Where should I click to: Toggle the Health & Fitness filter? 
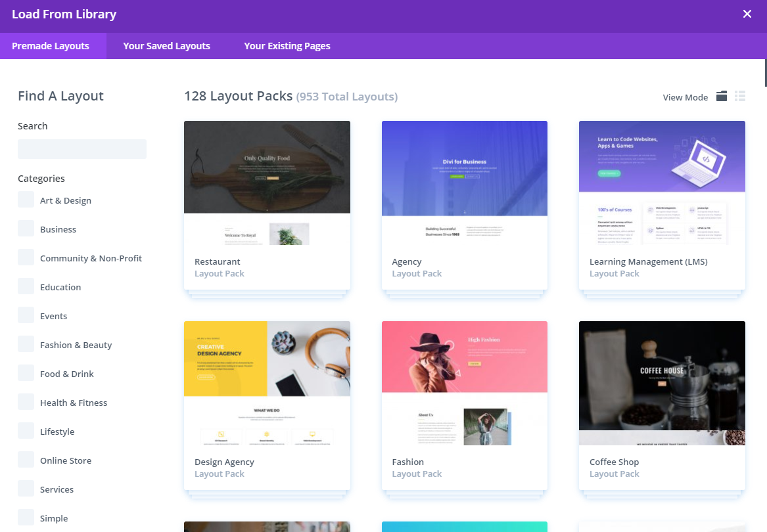(26, 402)
